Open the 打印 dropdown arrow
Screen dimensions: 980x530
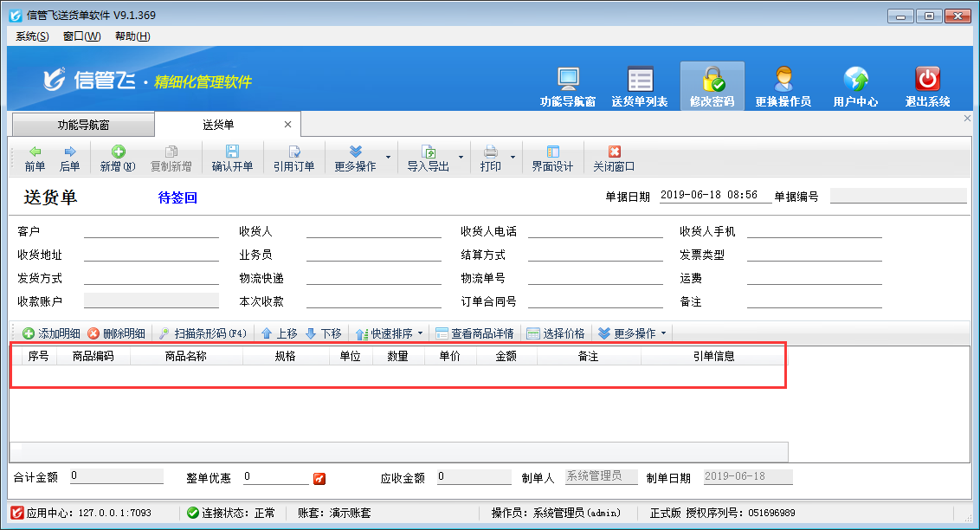[513, 158]
